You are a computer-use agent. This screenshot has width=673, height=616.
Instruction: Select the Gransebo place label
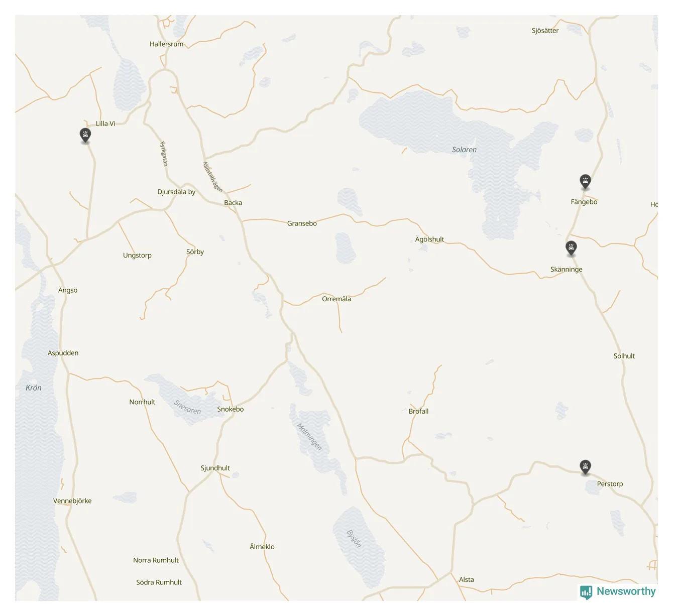302,223
